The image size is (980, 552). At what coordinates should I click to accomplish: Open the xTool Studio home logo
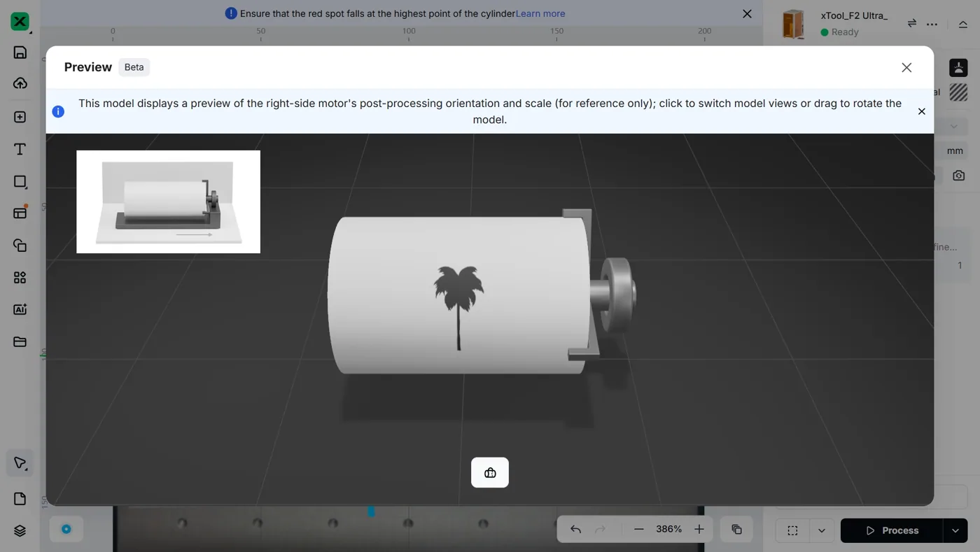point(20,22)
